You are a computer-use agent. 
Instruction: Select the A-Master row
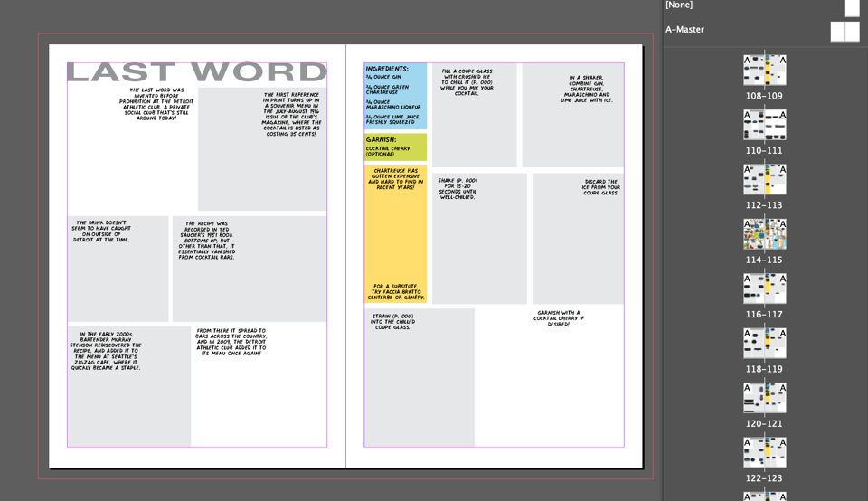point(764,30)
